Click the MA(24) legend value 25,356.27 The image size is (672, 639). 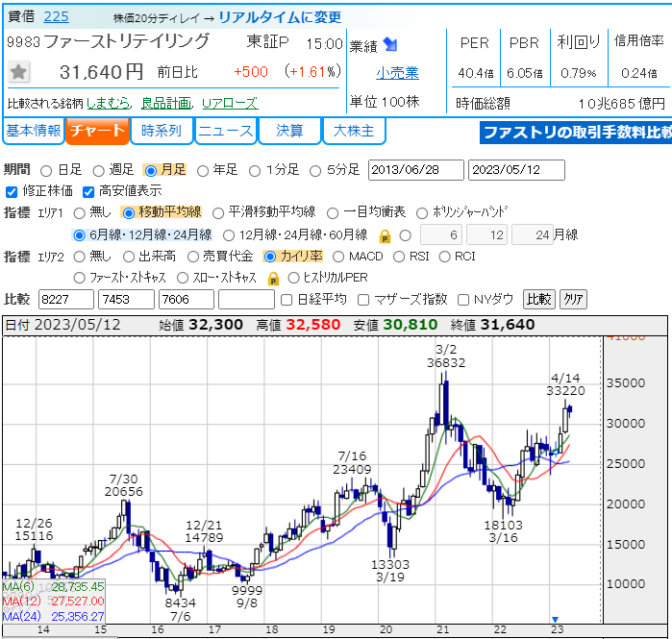[78, 616]
